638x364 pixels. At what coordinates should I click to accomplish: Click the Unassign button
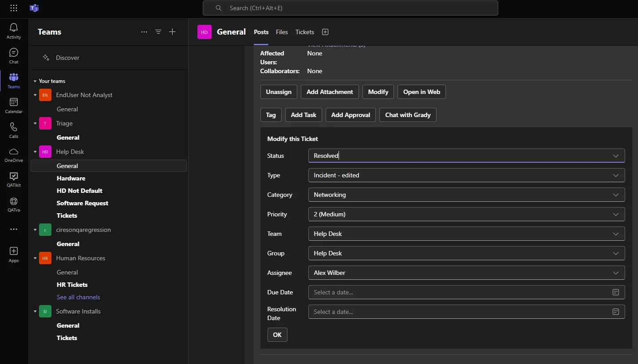[279, 92]
